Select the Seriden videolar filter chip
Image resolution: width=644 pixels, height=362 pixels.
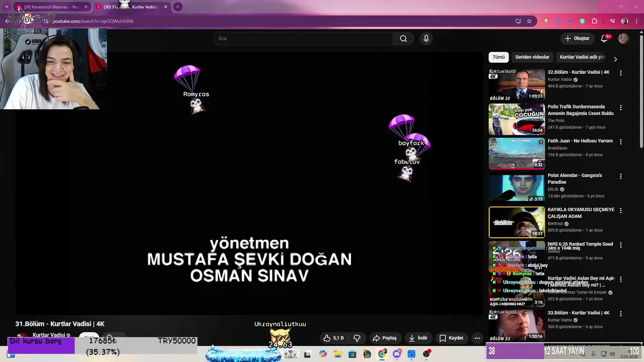point(532,57)
